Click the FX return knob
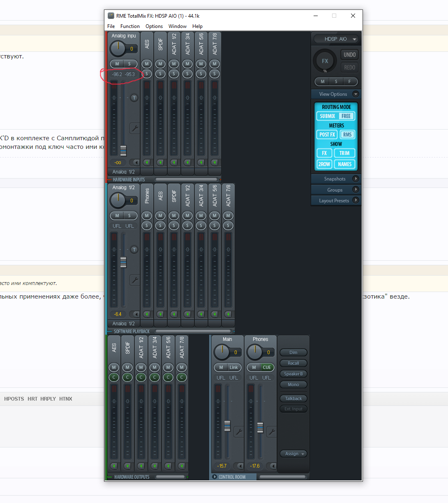 pos(325,61)
